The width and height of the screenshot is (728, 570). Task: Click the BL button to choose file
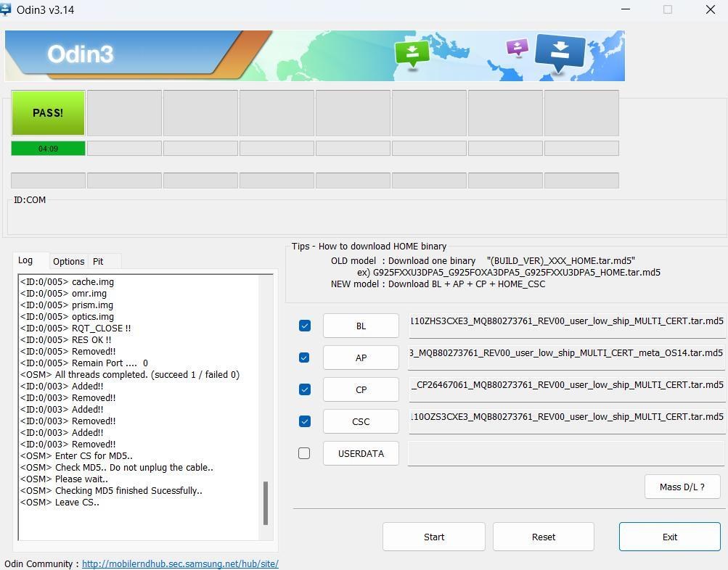(x=361, y=326)
